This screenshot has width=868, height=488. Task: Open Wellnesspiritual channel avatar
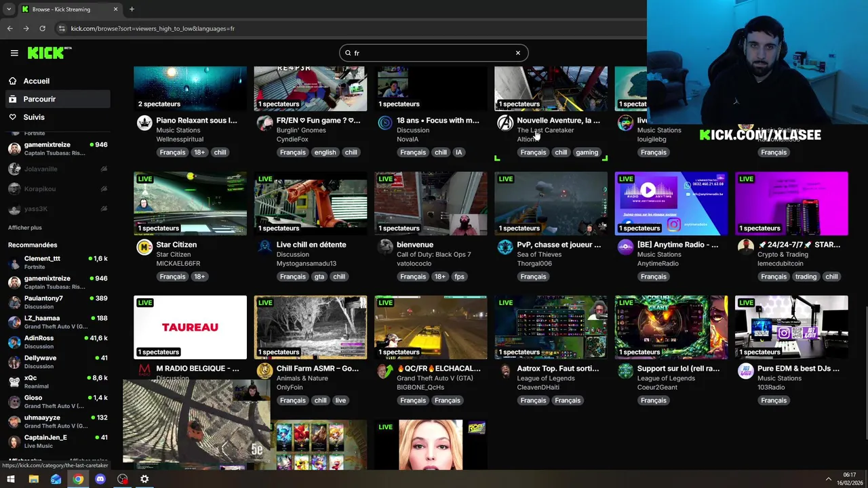144,123
